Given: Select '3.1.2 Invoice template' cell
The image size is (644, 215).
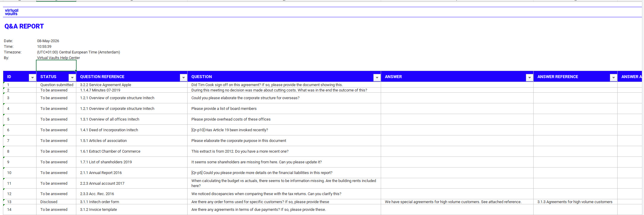Looking at the screenshot, I should pyautogui.click(x=132, y=209).
